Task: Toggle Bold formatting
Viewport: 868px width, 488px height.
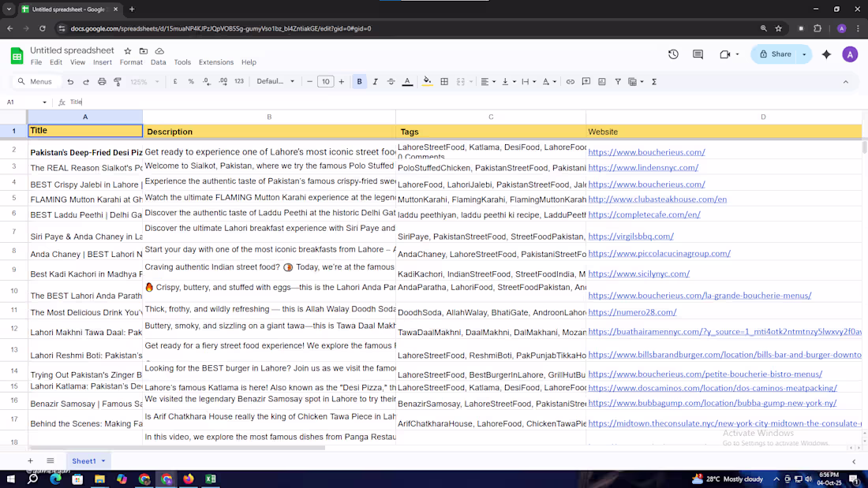Action: (x=359, y=82)
